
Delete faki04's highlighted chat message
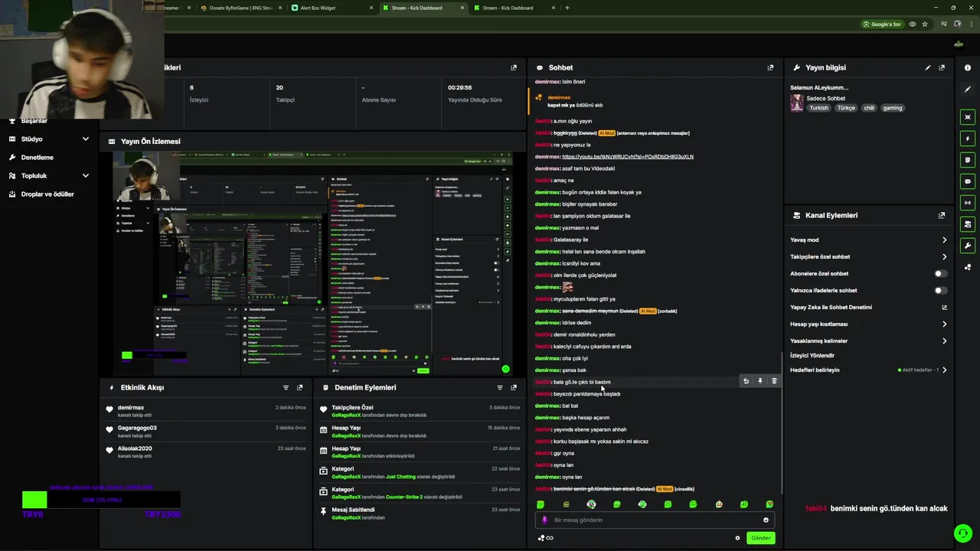[x=774, y=381]
